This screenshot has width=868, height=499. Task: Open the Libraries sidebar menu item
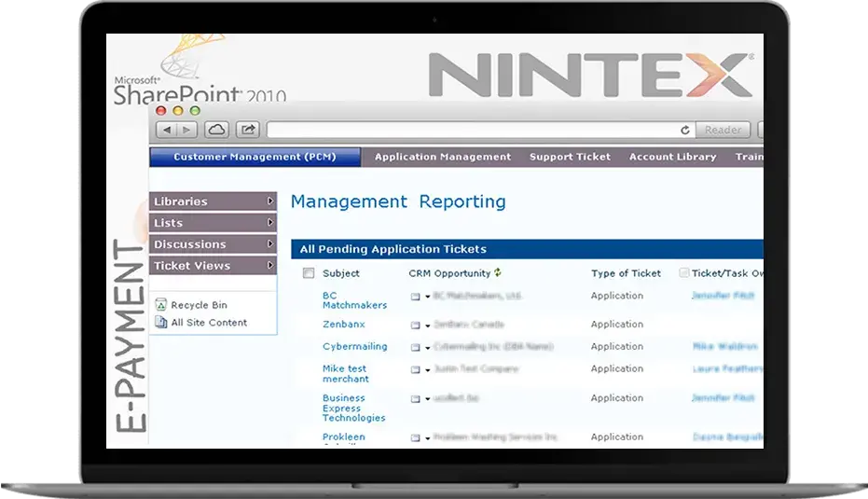tap(213, 201)
